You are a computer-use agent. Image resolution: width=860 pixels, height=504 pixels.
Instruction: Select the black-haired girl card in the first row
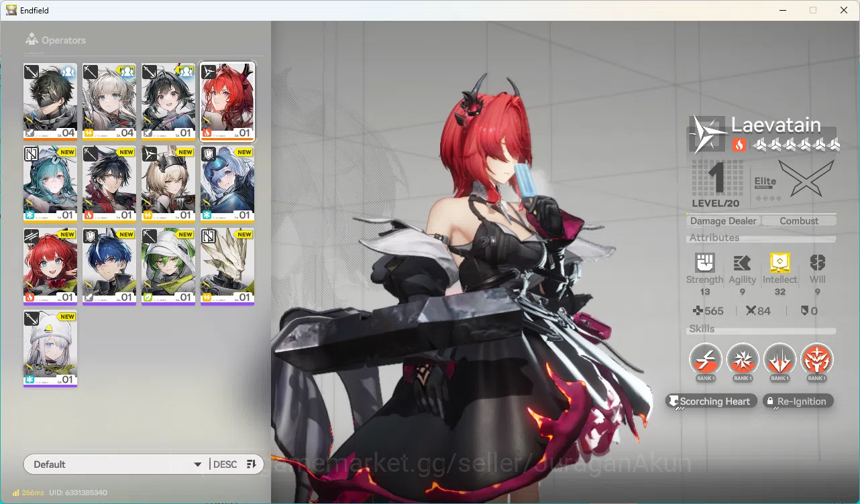pyautogui.click(x=168, y=102)
